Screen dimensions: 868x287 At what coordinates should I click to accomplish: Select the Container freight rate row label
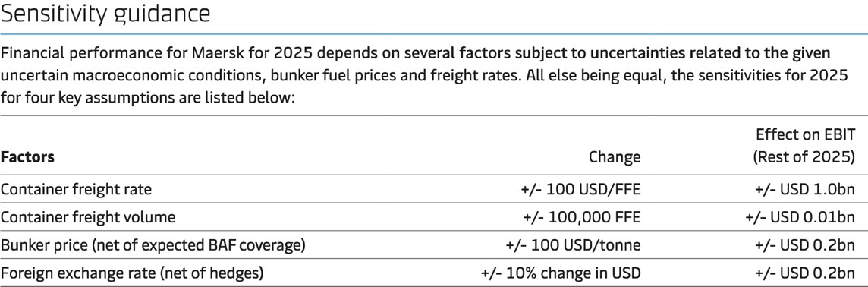click(x=76, y=190)
